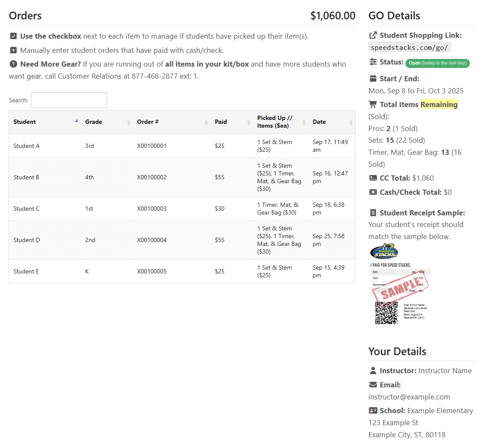Click the checkbox icon in the instructions
This screenshot has width=482, height=448.
(13, 36)
